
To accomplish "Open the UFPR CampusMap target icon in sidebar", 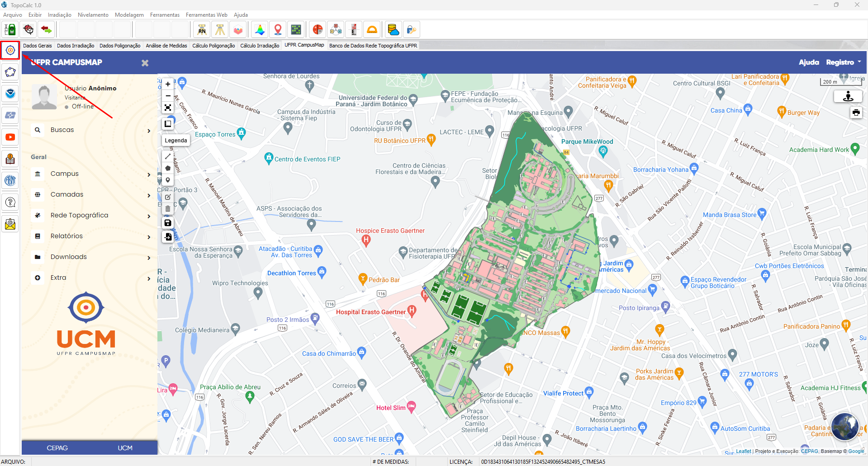I will point(10,50).
